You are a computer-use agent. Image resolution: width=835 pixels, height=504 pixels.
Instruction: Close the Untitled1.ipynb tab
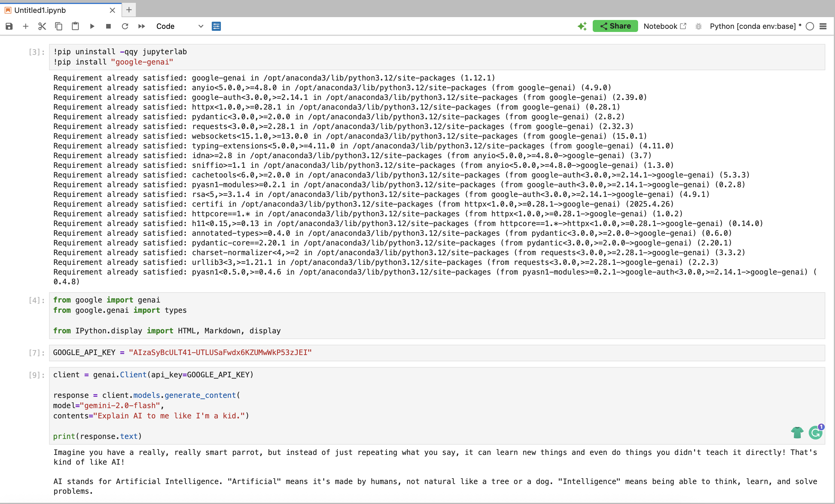coord(112,10)
